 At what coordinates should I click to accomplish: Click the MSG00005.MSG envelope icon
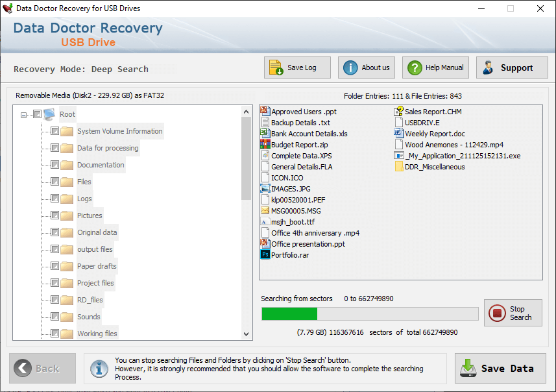pos(265,210)
